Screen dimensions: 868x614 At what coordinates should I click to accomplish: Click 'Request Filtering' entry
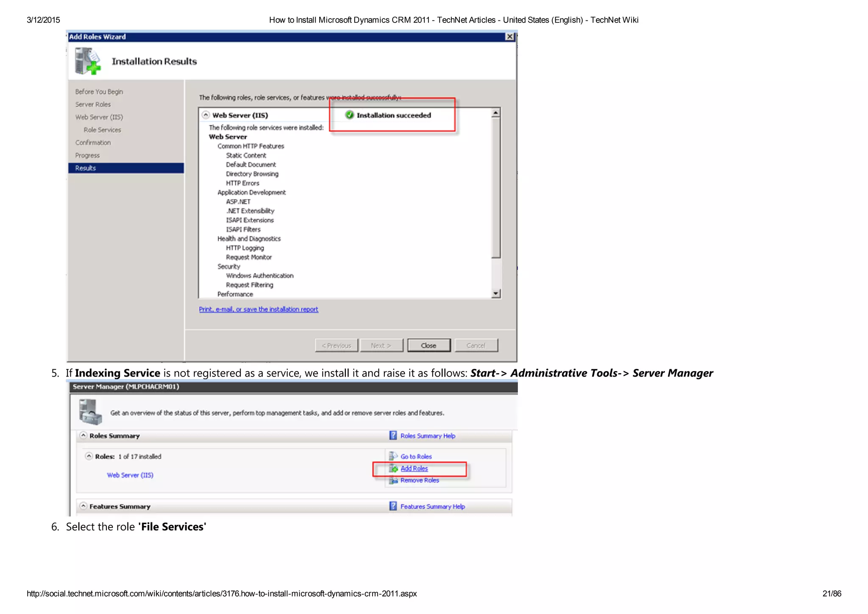tap(249, 285)
